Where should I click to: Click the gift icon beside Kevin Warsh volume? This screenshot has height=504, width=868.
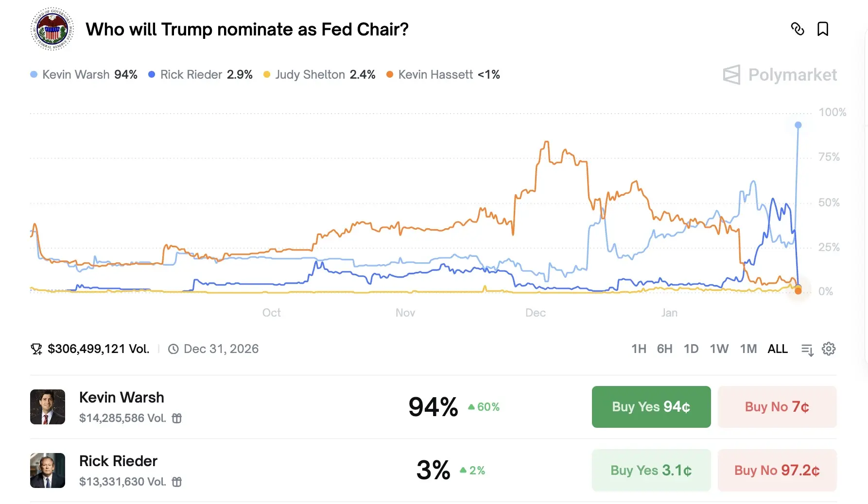(x=177, y=418)
